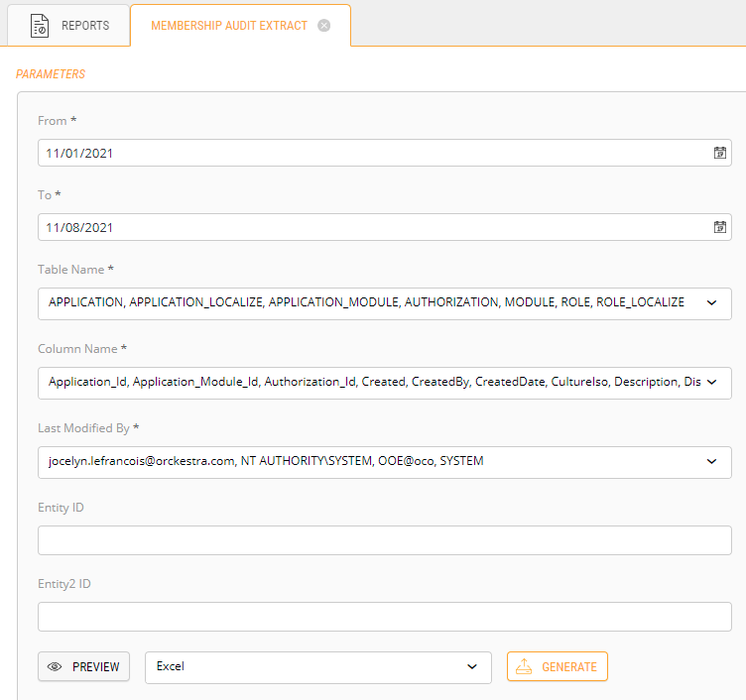This screenshot has height=700, width=746.
Task: Click the export icon on Generate
Action: [x=525, y=667]
